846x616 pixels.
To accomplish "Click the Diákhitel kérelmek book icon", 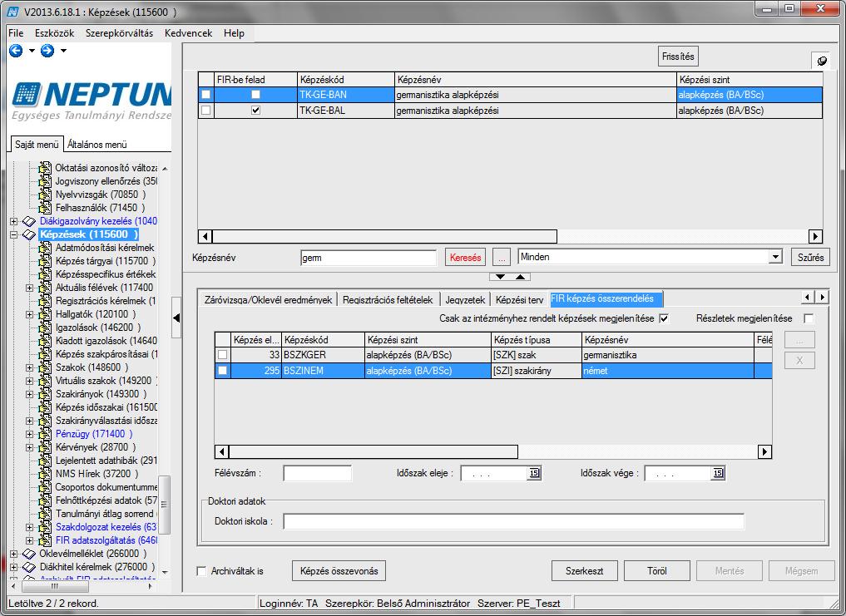I will (x=29, y=567).
